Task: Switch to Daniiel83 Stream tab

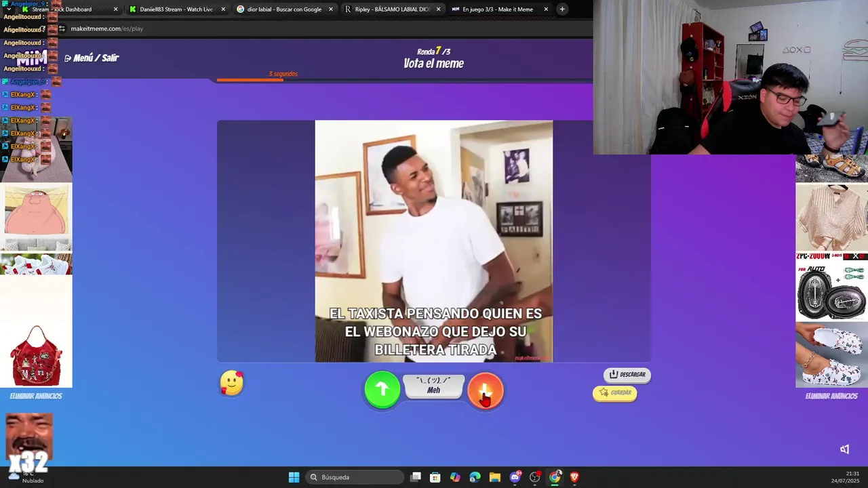Action: 176,9
